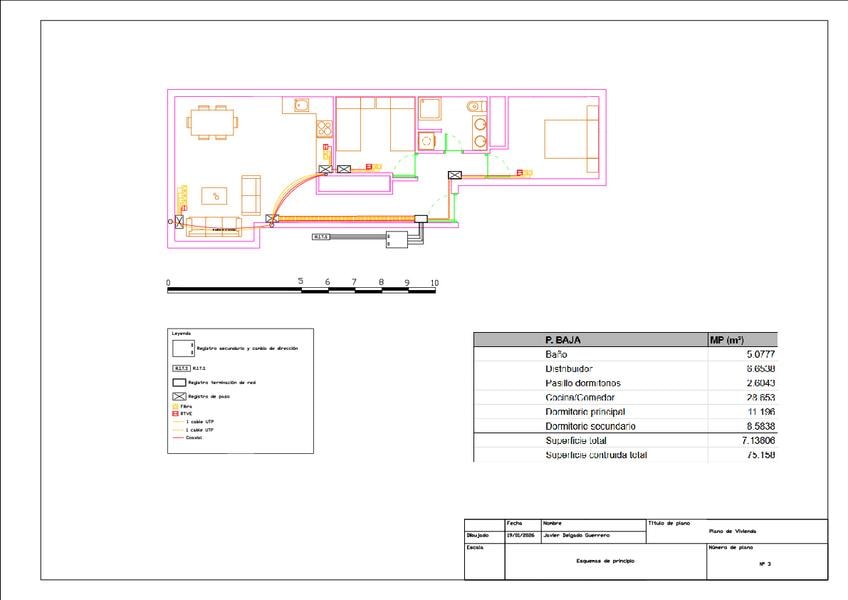Click the name Javier Delgado Guerrero
The width and height of the screenshot is (848, 600).
click(x=576, y=535)
